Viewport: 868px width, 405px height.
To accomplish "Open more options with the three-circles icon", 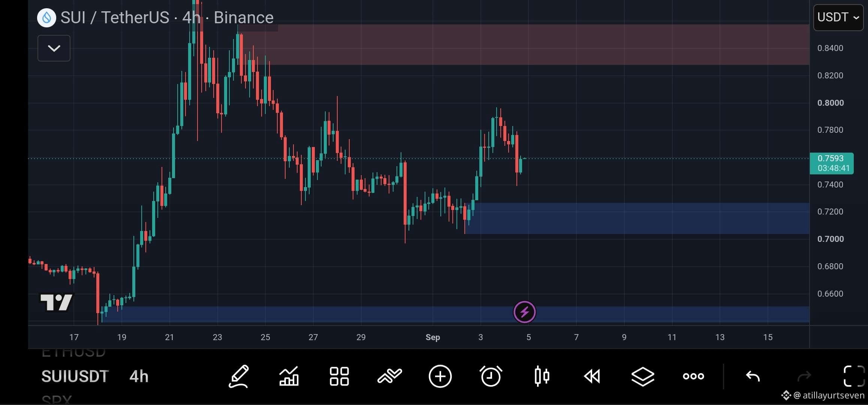I will 693,376.
